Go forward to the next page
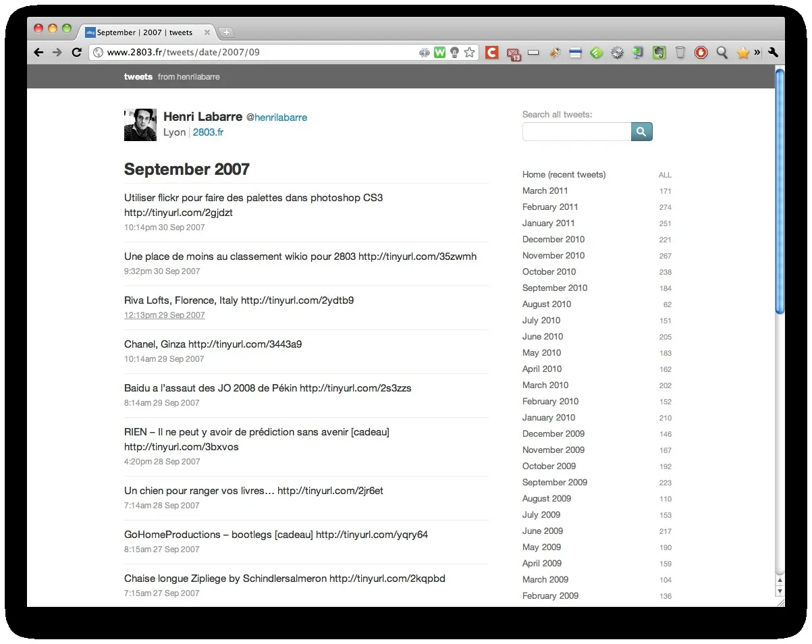 57,52
